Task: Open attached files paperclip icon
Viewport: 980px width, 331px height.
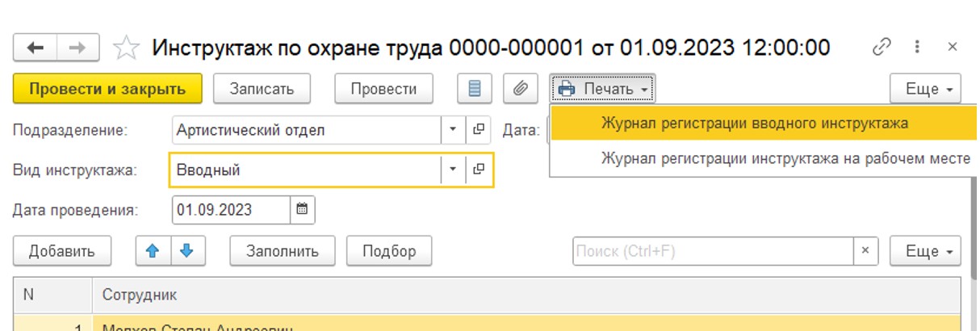Action: (x=521, y=89)
